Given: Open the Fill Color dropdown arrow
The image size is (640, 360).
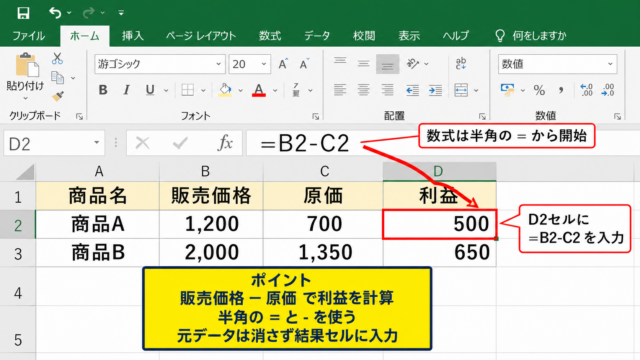Looking at the screenshot, I should pos(240,90).
